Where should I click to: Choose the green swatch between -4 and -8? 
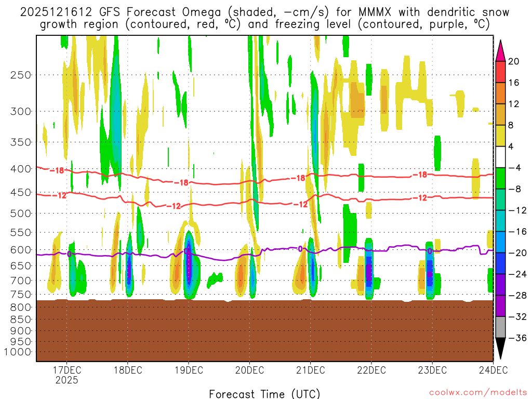coord(501,178)
